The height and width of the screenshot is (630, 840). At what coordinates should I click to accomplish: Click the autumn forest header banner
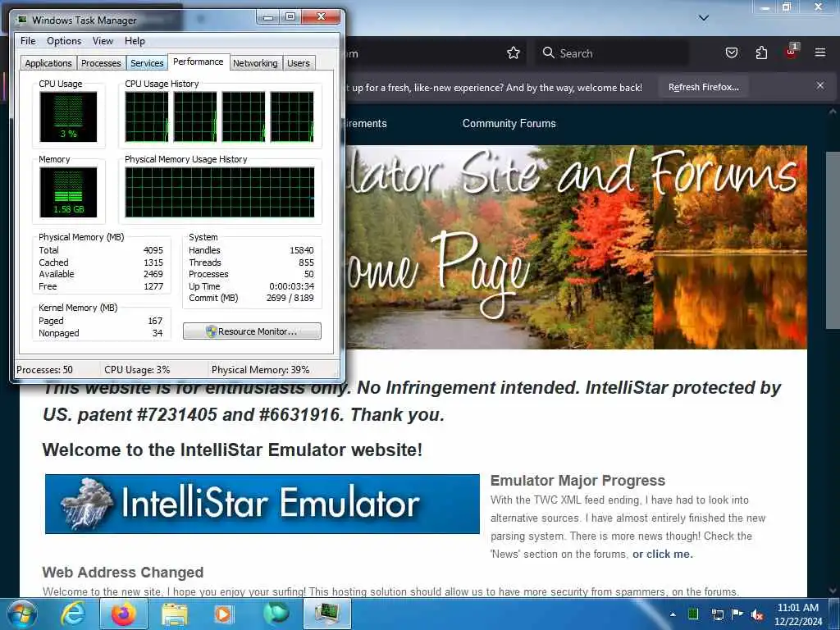click(x=576, y=247)
